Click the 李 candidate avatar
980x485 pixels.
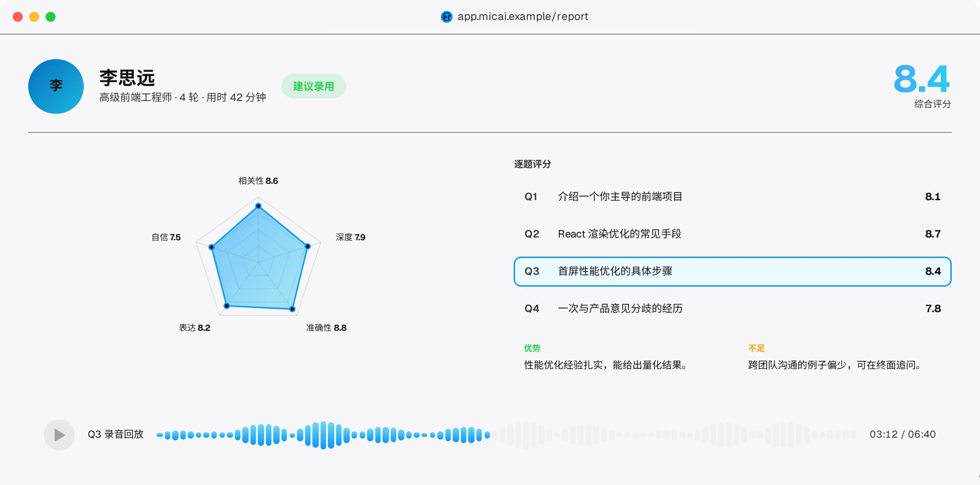(56, 86)
